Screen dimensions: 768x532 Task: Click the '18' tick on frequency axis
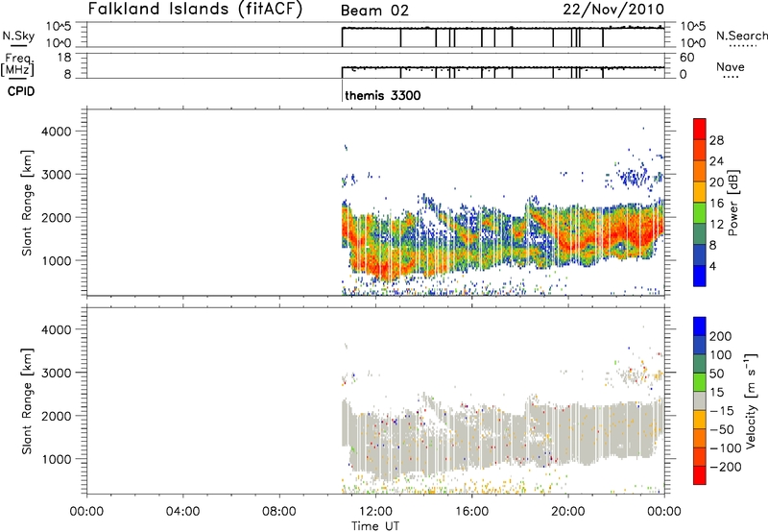click(64, 58)
